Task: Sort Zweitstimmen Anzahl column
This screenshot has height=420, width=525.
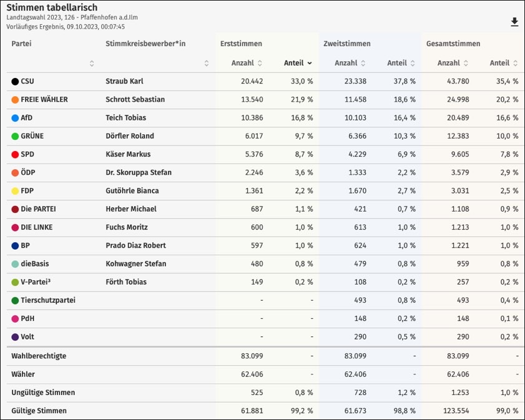Action: [x=363, y=63]
